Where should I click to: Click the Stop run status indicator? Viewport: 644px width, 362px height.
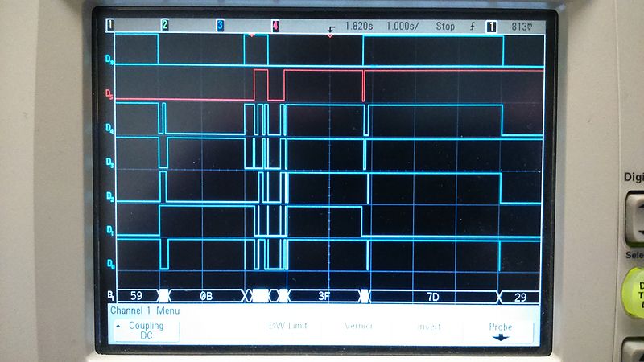point(445,26)
